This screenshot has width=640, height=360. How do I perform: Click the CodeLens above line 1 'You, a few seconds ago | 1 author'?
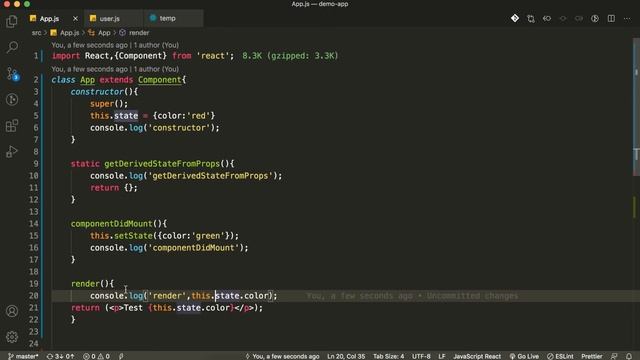coord(115,45)
